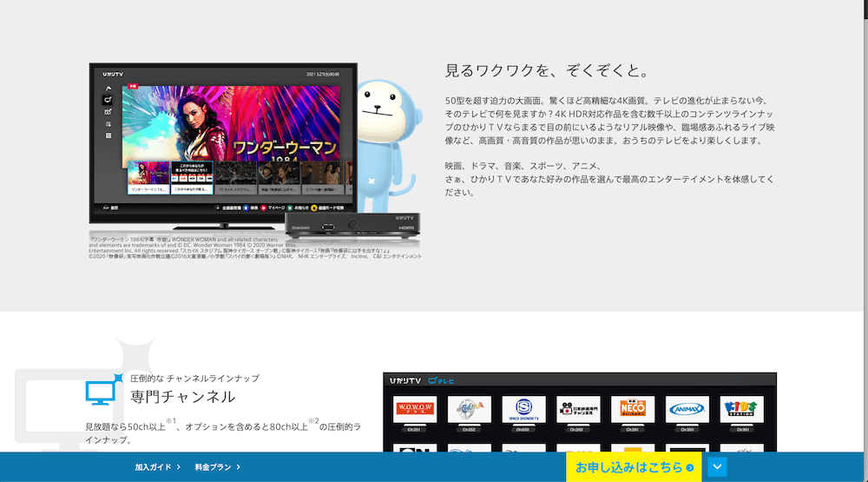Image resolution: width=868 pixels, height=482 pixels.
Task: Click the page vertical scrollbar
Action: pyautogui.click(x=865, y=241)
